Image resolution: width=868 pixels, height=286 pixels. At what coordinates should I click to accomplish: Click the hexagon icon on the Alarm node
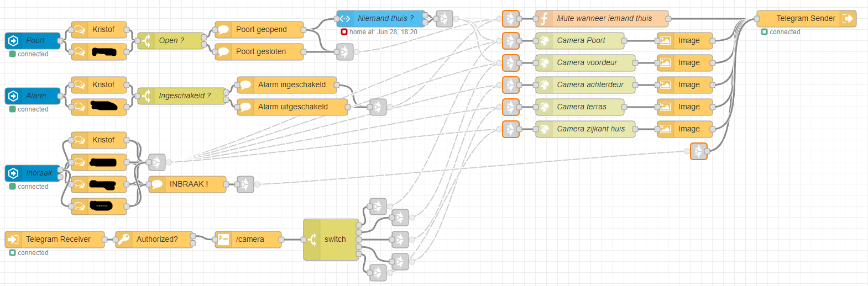tap(13, 96)
